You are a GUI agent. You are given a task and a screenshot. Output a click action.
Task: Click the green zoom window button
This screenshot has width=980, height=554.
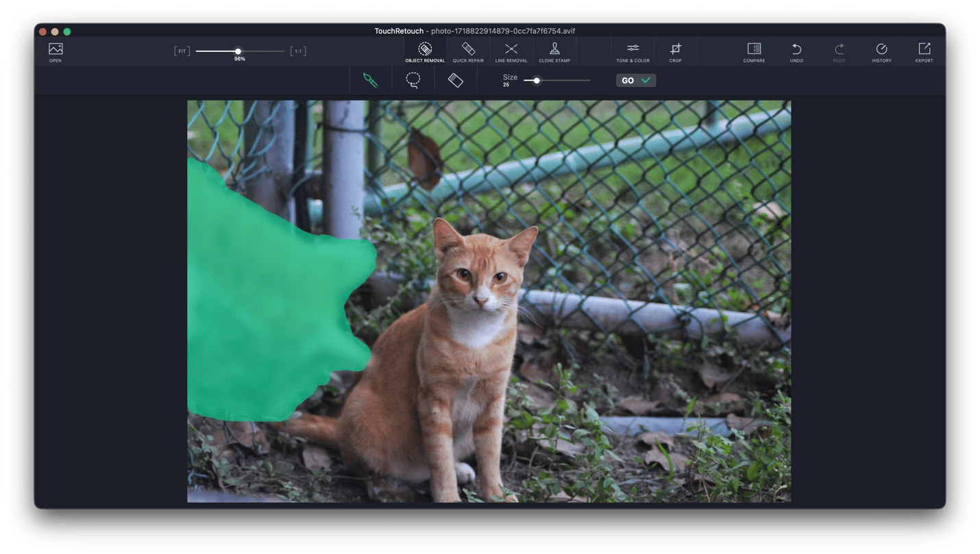point(67,32)
